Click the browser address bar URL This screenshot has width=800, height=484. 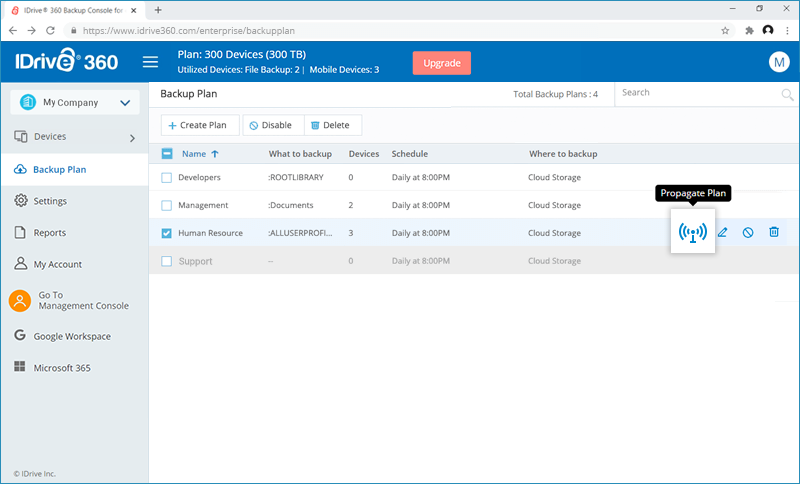[x=189, y=31]
